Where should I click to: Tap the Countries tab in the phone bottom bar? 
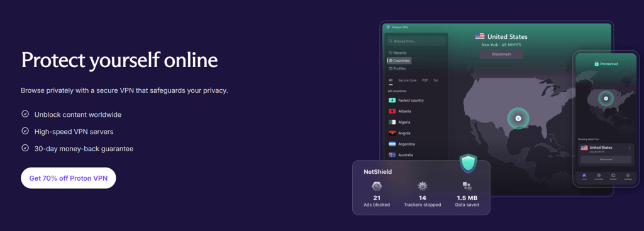[x=599, y=176]
